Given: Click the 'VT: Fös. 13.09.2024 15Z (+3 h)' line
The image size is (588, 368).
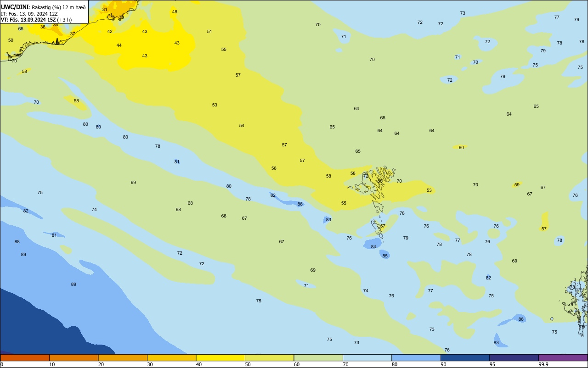Looking at the screenshot, I should tap(36, 20).
